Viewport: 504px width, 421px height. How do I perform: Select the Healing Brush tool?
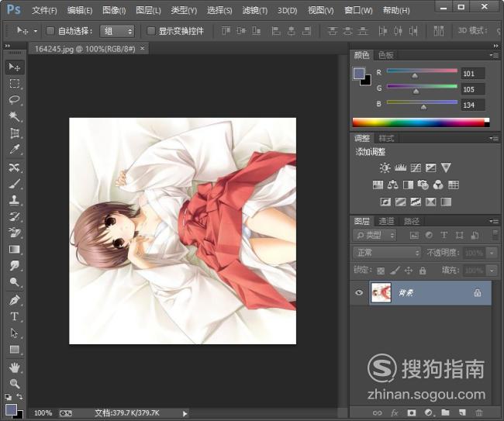tap(15, 167)
